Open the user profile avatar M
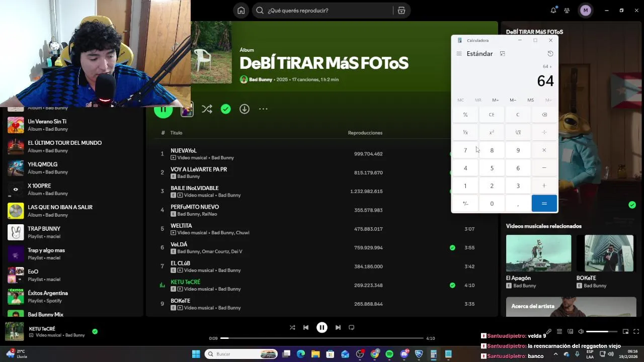The width and height of the screenshot is (644, 362). click(585, 11)
